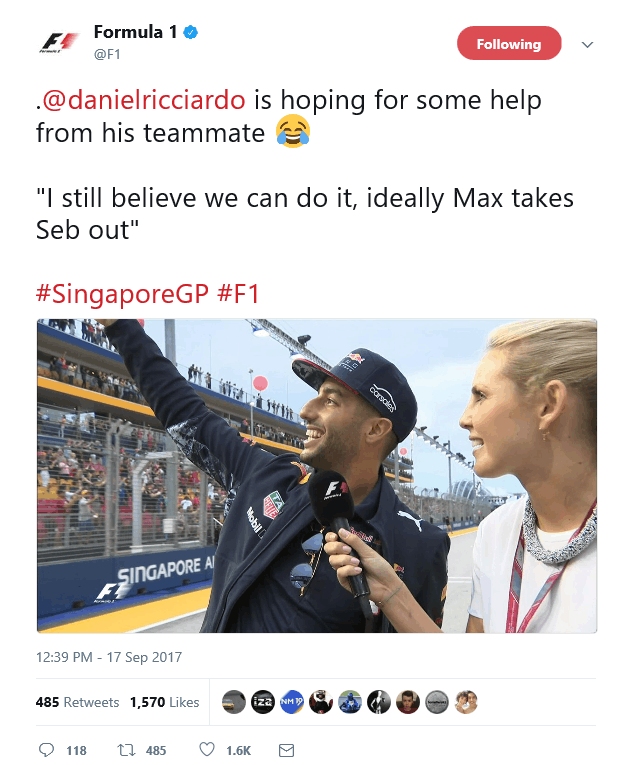The image size is (625, 765).
Task: Open the blue 'NM 19' liker avatar
Action: [292, 702]
